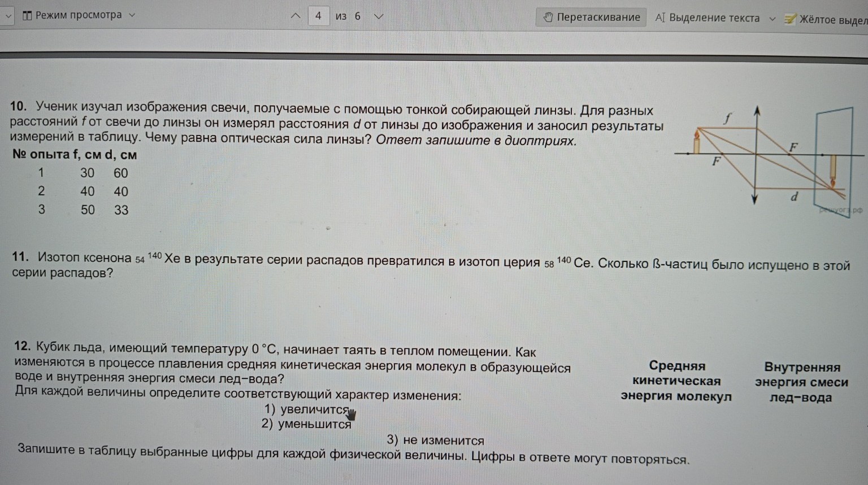Enable the Перетаскивание pan mode

(x=591, y=18)
